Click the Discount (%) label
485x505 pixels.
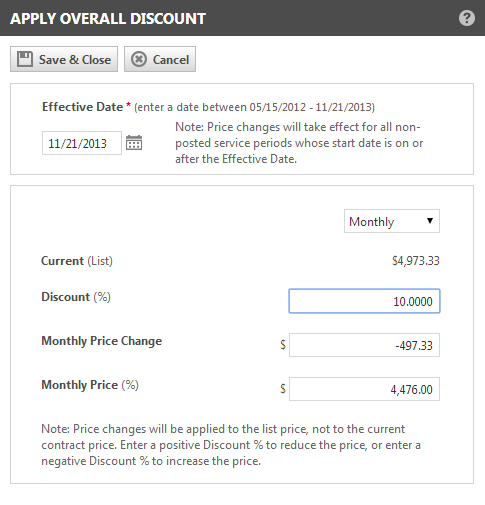click(76, 297)
